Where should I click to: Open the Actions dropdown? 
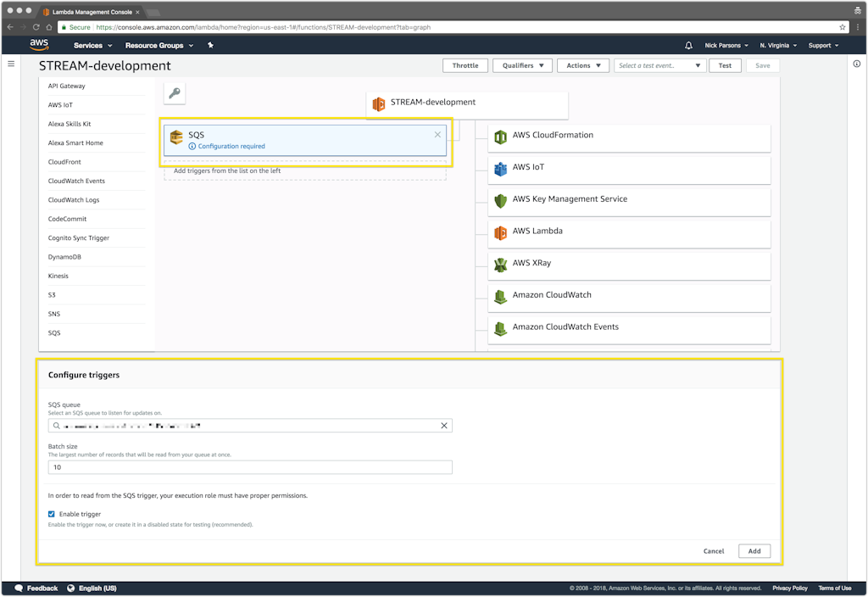tap(583, 65)
